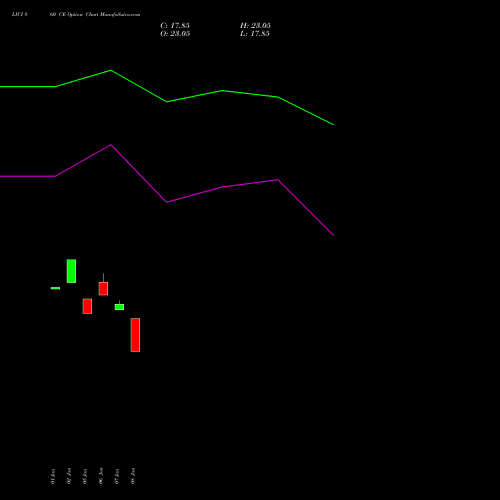
Task: Select the 07 Jan date axis label
Action: tap(117, 476)
